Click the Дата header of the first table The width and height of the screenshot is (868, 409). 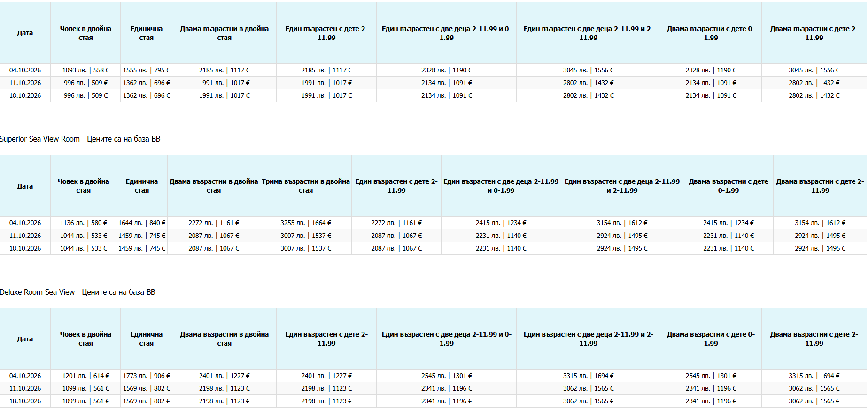point(25,33)
